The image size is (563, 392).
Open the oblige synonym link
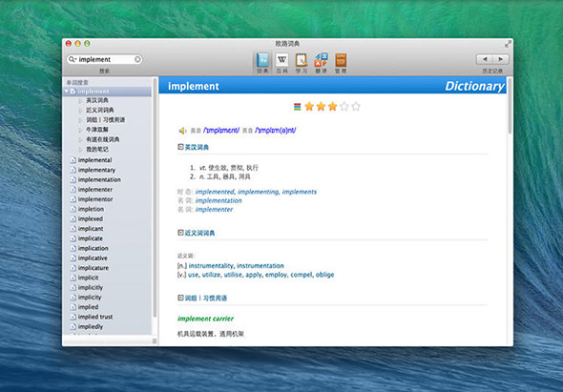click(x=325, y=275)
